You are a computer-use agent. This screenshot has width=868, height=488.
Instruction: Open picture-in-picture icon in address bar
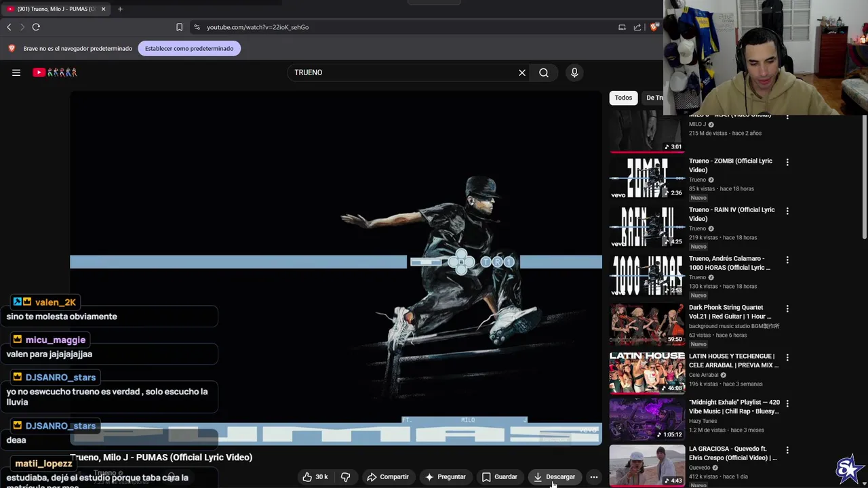click(x=622, y=27)
